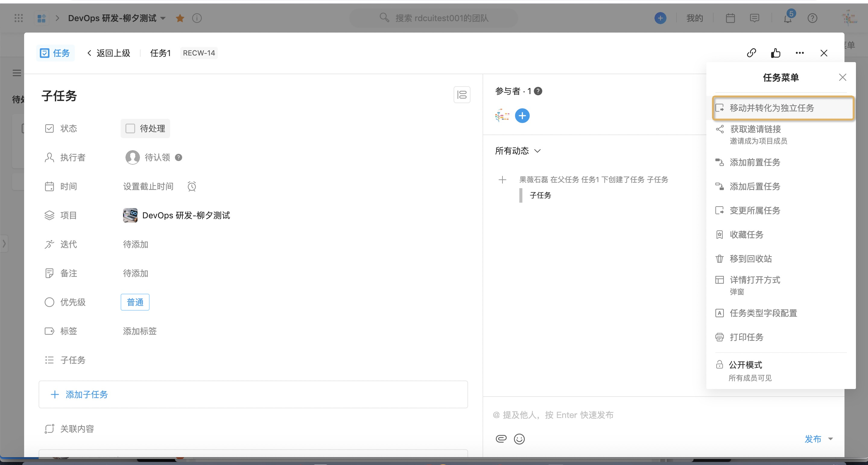
Task: Close the task detail dialog
Action: click(x=824, y=53)
